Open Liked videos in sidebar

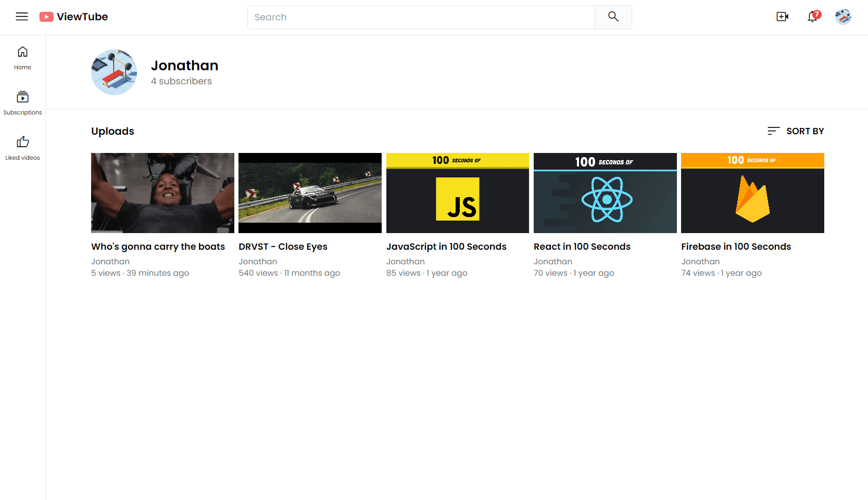[x=22, y=148]
